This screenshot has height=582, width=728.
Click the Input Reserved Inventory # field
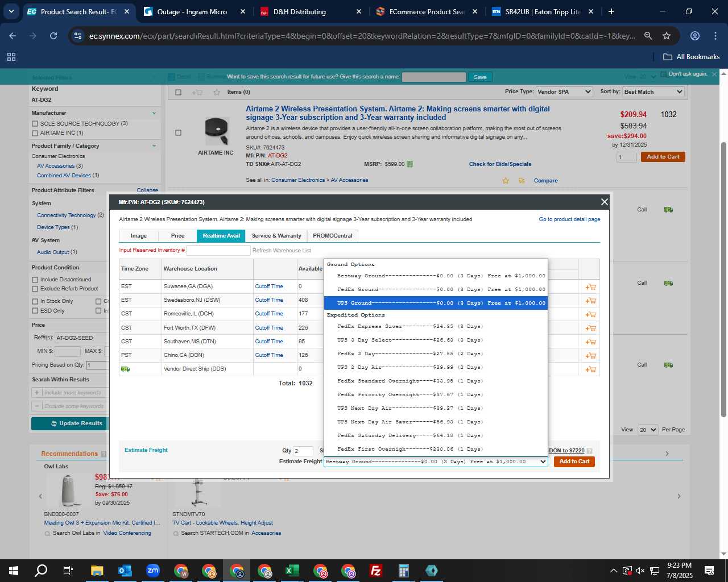(218, 251)
